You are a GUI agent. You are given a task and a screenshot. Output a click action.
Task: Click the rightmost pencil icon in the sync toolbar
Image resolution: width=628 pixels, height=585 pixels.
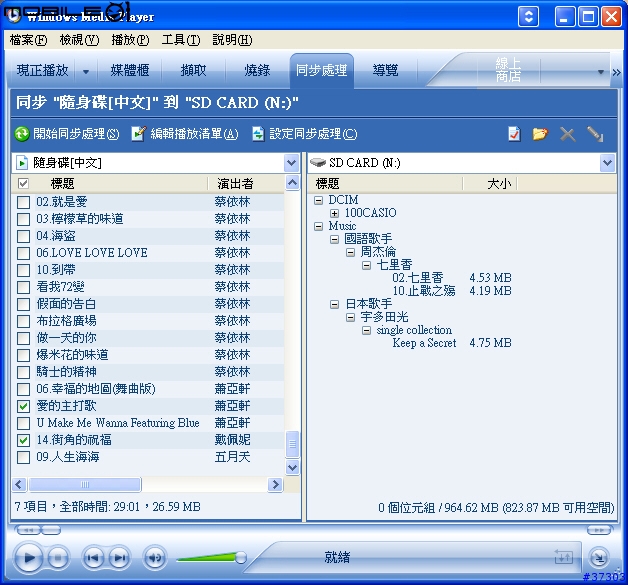[x=595, y=134]
